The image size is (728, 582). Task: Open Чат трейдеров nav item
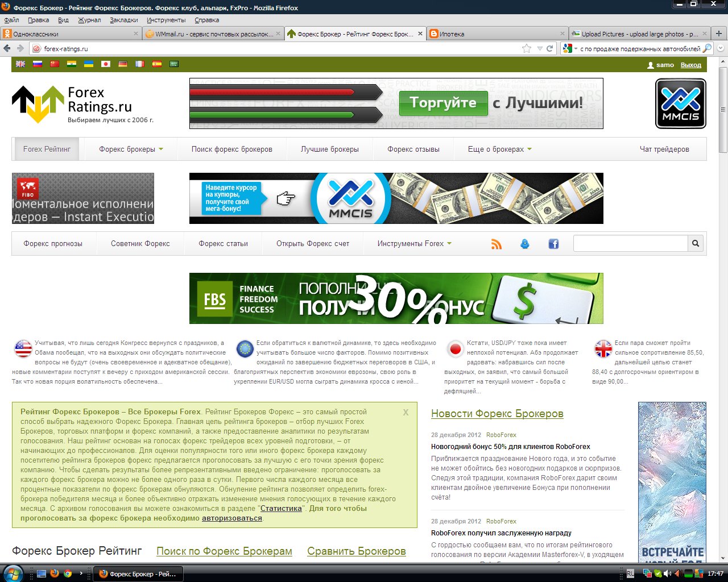pyautogui.click(x=664, y=149)
